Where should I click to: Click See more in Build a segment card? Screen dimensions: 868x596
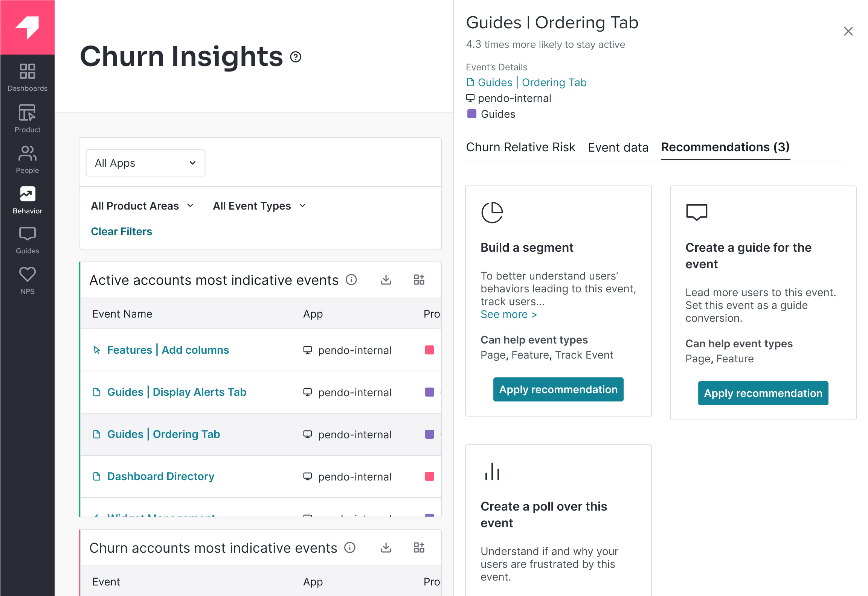click(x=508, y=315)
